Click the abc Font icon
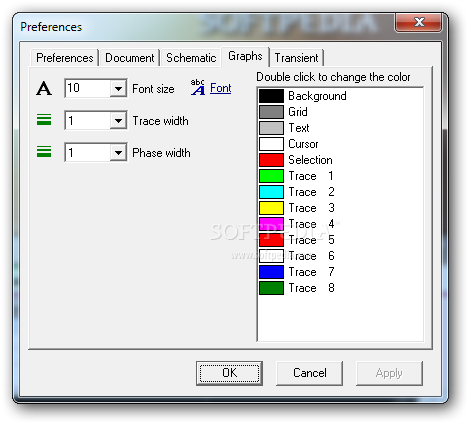This screenshot has width=469, height=424. pos(198,87)
